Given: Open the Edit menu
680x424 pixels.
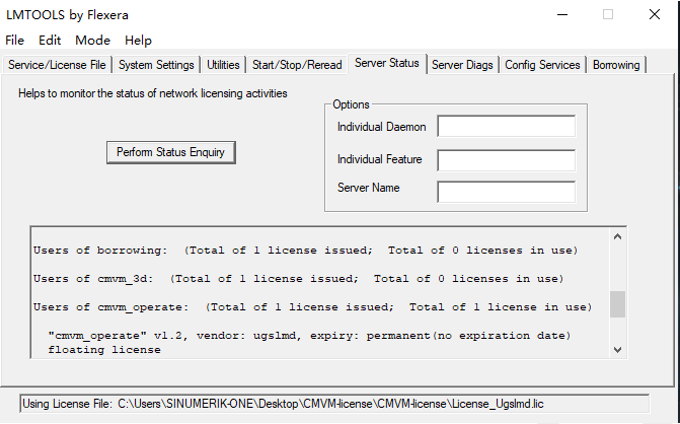Looking at the screenshot, I should tap(49, 40).
